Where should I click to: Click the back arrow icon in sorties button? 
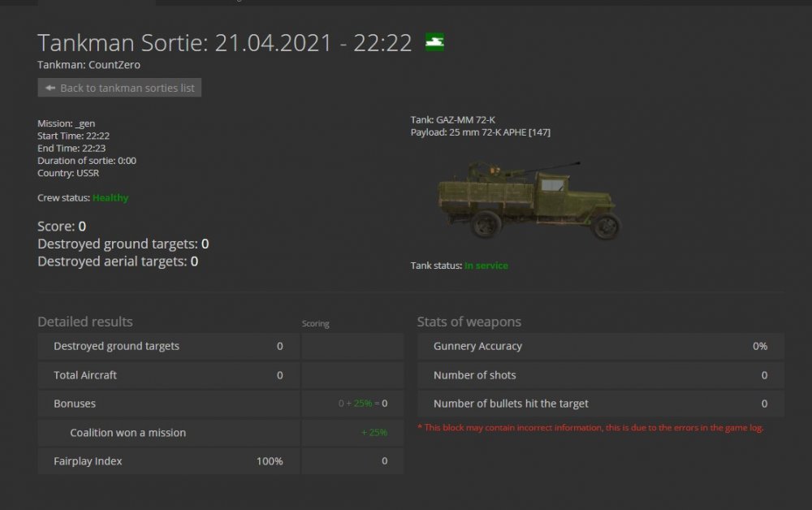click(50, 88)
